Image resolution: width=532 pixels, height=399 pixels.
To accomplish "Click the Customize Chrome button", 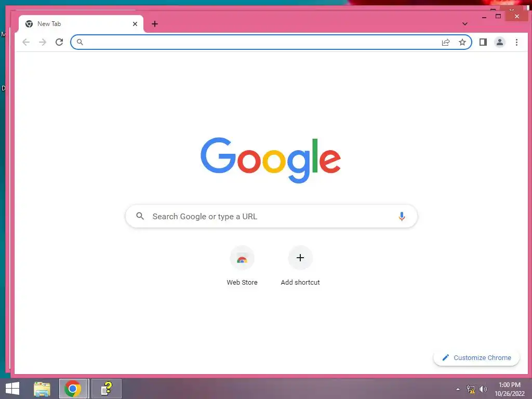I will click(x=476, y=357).
